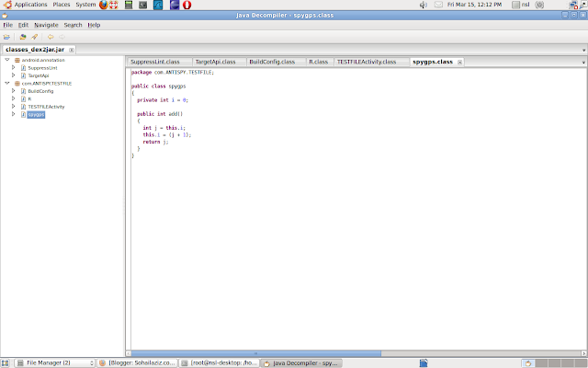Expand the TESTFILEActivity tree node
This screenshot has height=368, width=588.
point(14,107)
